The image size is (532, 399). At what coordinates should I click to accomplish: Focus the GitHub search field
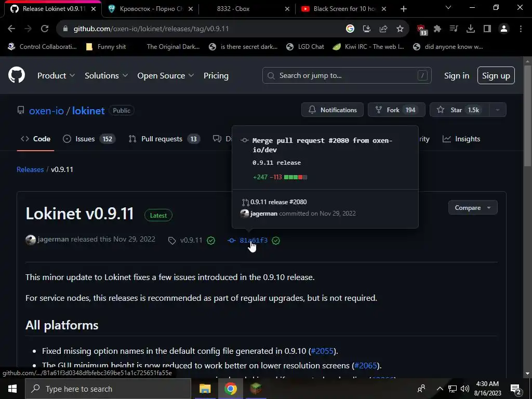tap(347, 75)
